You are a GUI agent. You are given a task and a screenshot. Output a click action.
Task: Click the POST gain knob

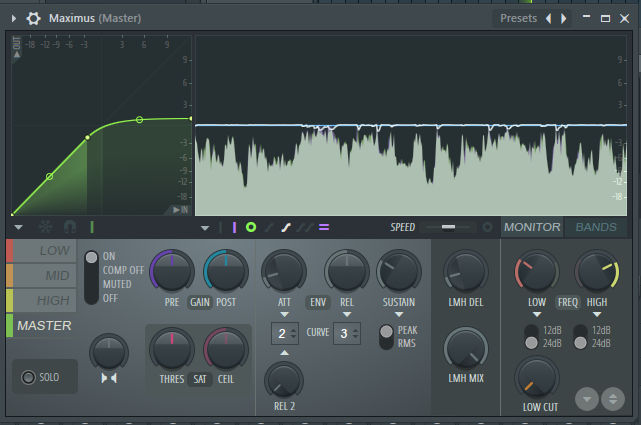tap(226, 272)
